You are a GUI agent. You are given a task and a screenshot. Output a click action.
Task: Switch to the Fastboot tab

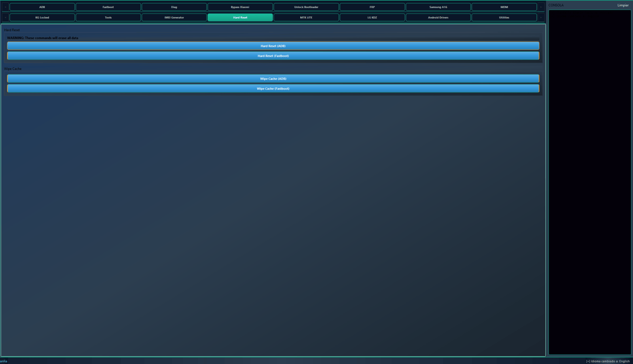pos(108,7)
